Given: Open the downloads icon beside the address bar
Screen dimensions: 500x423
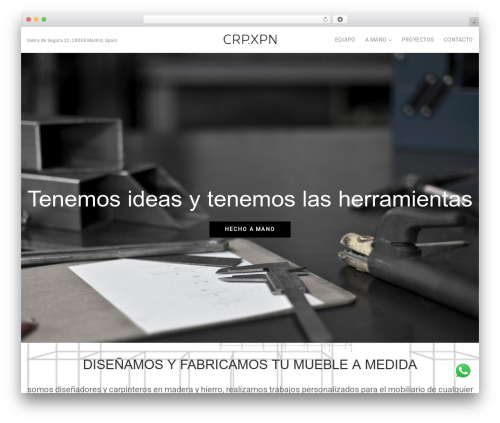Looking at the screenshot, I should [340, 20].
